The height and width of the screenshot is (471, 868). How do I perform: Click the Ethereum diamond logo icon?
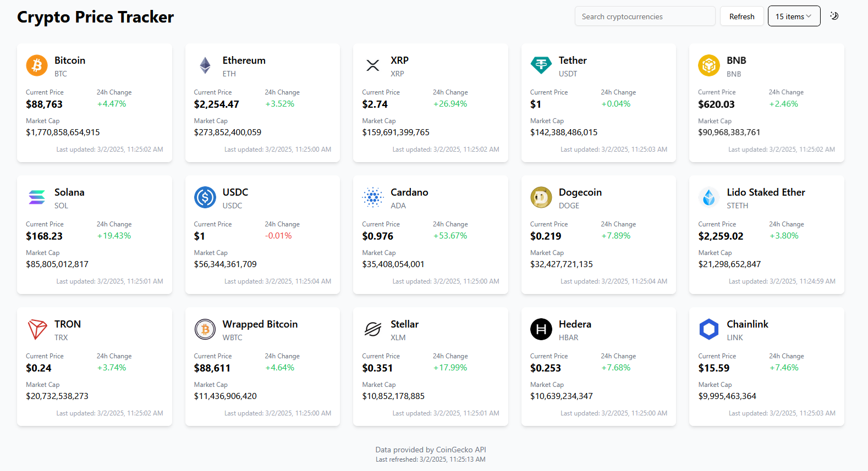pyautogui.click(x=205, y=65)
